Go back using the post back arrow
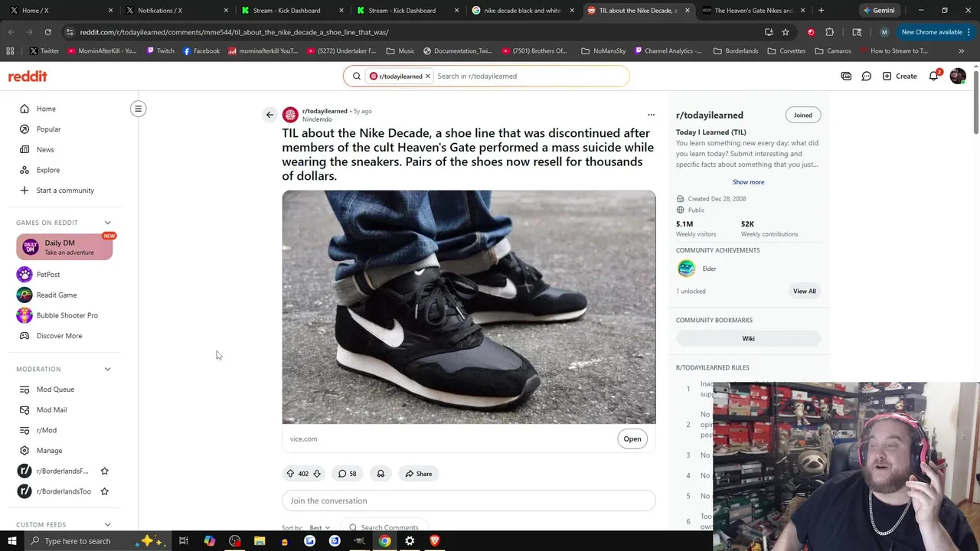980x551 pixels. coord(269,115)
